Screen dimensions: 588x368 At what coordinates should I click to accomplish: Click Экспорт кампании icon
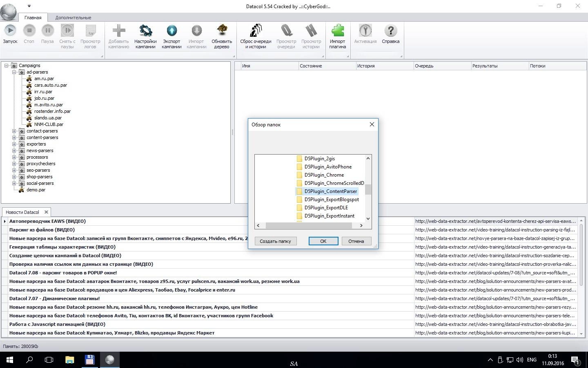tap(171, 31)
